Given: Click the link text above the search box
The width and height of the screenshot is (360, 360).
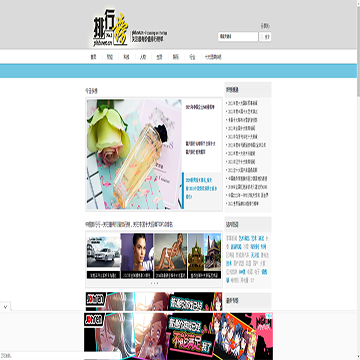Looking at the screenshot, I should [x=265, y=26].
